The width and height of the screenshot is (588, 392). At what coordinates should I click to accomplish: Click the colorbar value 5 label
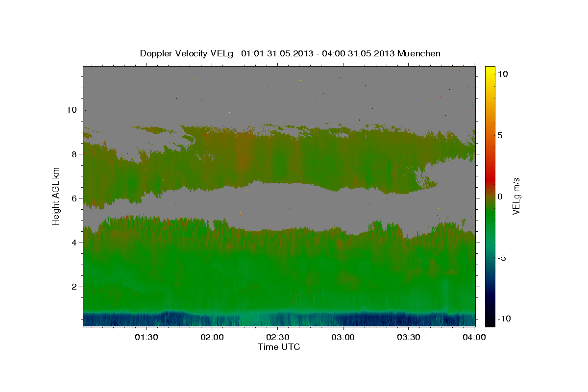click(x=500, y=135)
